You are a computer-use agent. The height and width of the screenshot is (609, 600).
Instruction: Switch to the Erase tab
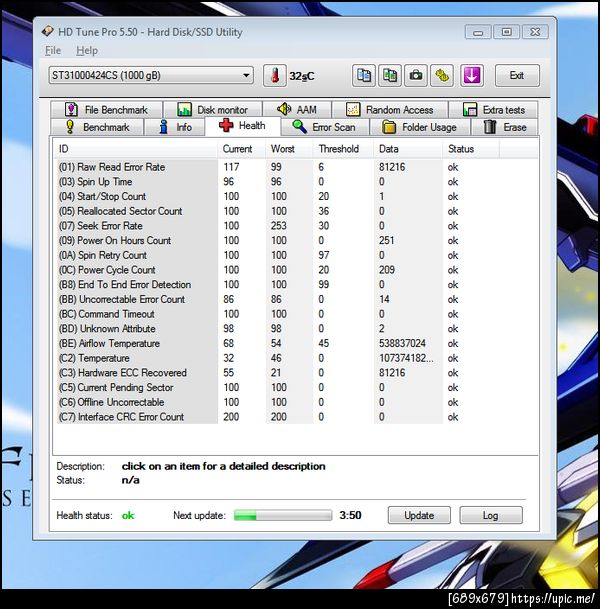click(x=505, y=127)
